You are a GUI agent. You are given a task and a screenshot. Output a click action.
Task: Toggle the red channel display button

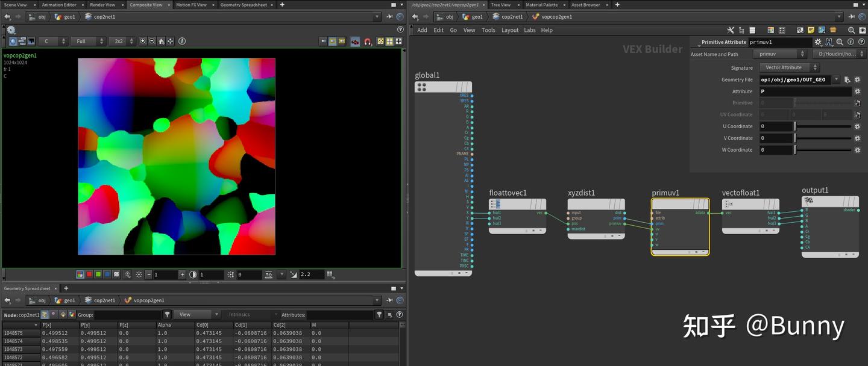coord(89,274)
